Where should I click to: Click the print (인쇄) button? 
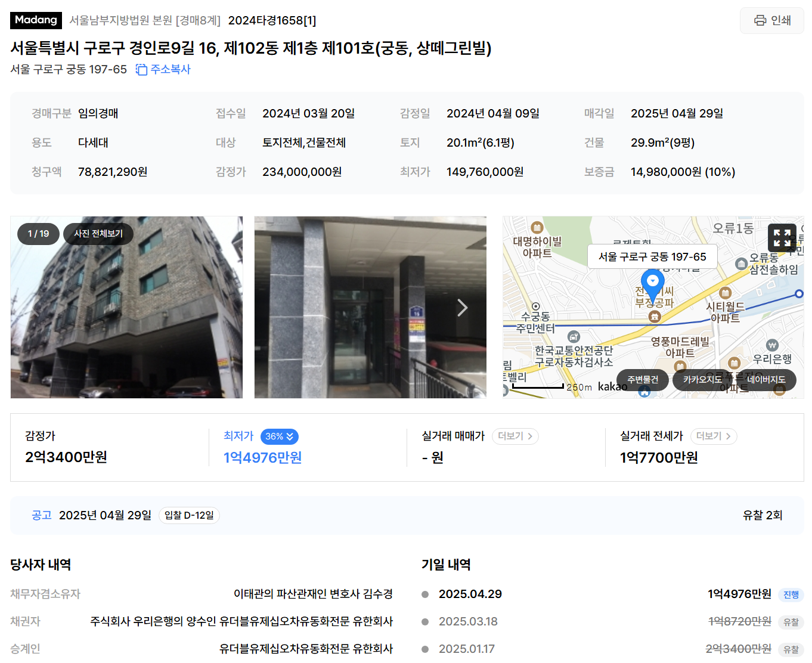tap(771, 20)
